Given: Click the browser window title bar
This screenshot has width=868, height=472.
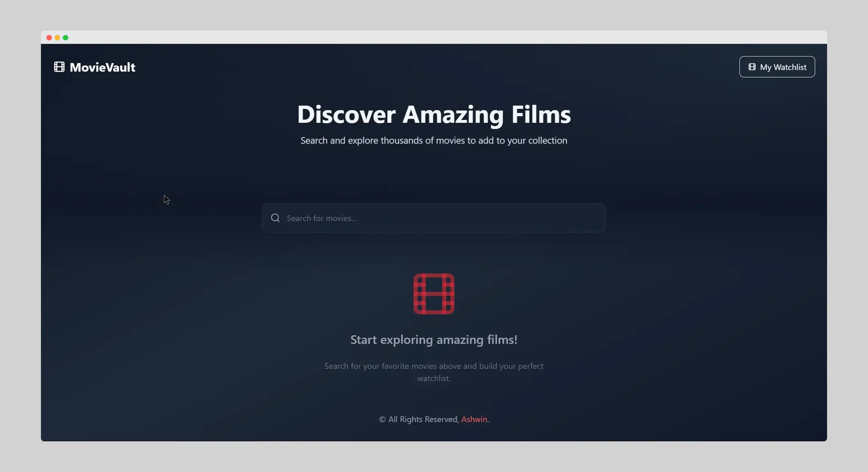Looking at the screenshot, I should (434, 37).
